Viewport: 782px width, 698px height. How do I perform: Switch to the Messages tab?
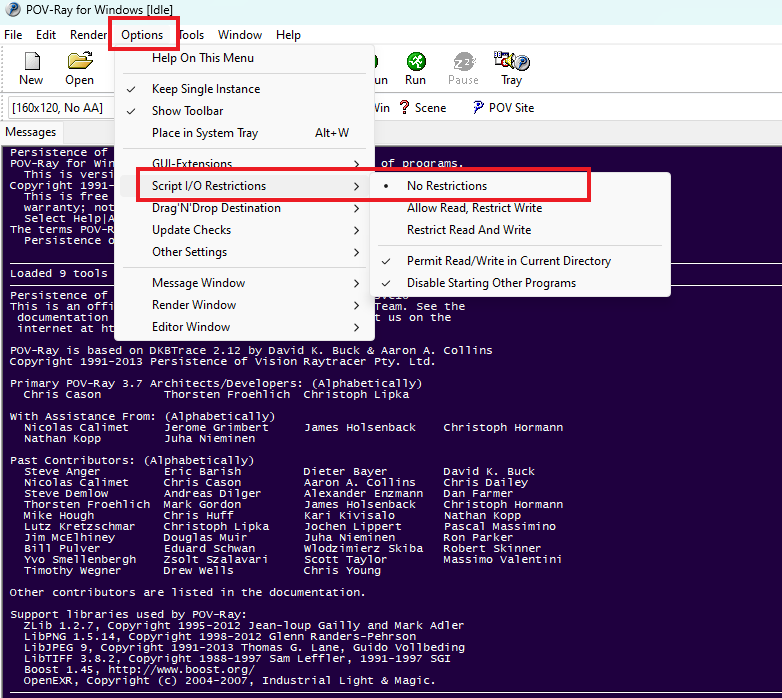pos(31,132)
